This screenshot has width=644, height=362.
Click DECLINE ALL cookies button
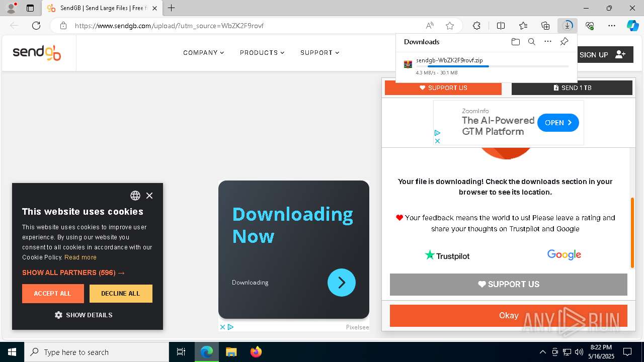(x=121, y=294)
